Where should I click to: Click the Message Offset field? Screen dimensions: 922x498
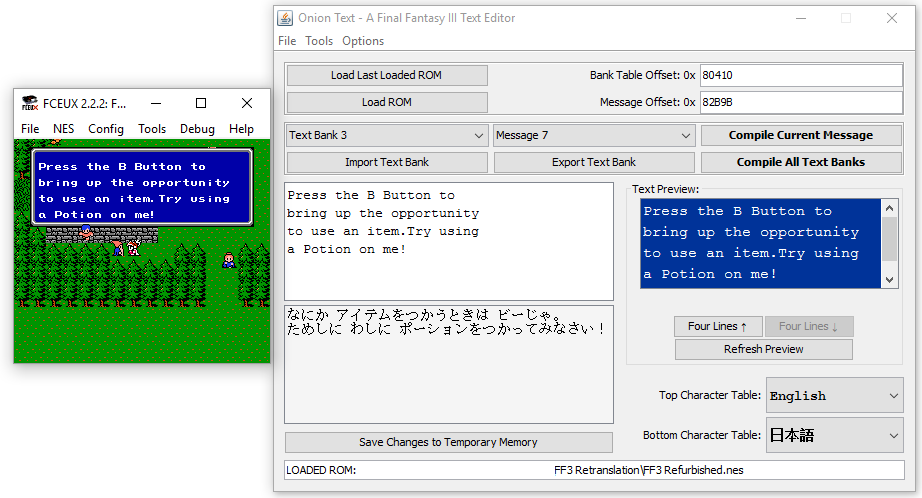pyautogui.click(x=801, y=102)
